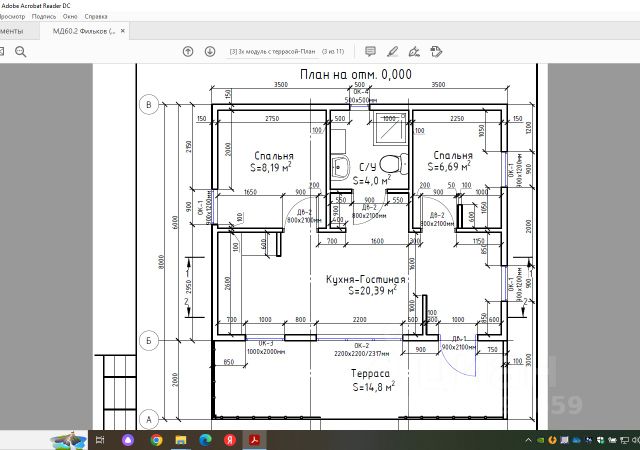Screen dimensions: 640x450
Task: Click the Кухня-Гостиная room label
Action: 366,279
